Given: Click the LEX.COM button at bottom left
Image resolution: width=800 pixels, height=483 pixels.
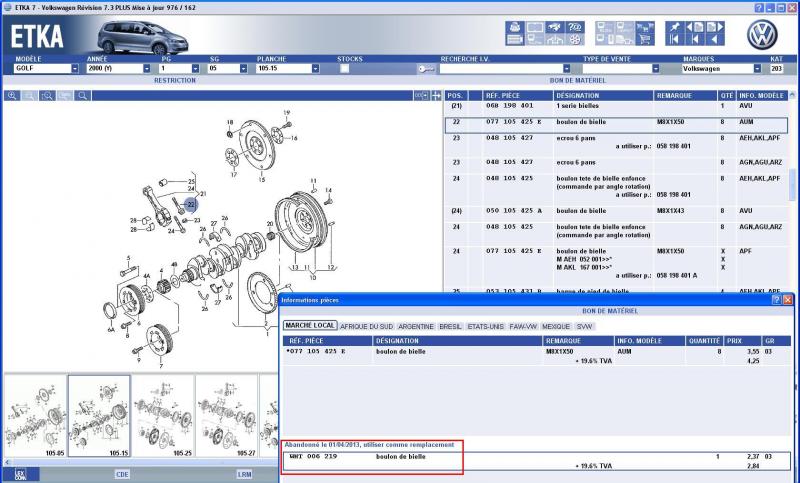Looking at the screenshot, I should [x=20, y=474].
